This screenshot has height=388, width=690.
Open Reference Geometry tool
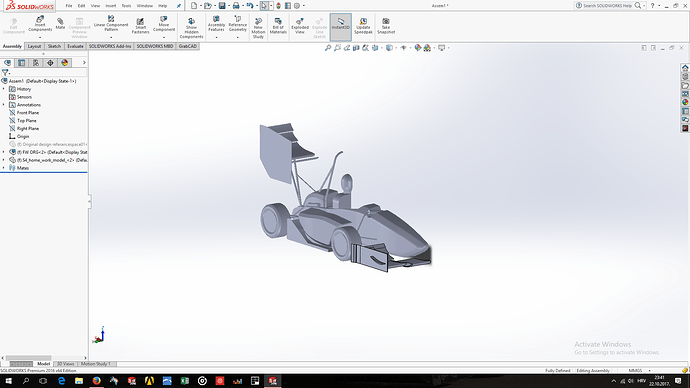click(x=238, y=24)
